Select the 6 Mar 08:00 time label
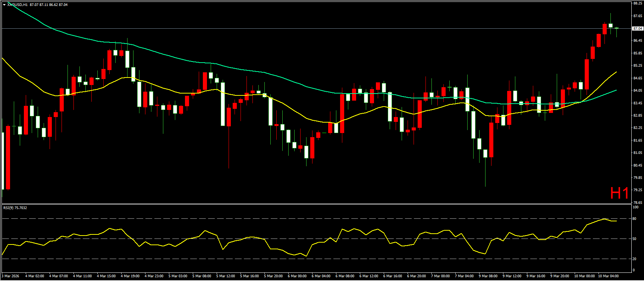Screen dimensions: 644x281 345,276
